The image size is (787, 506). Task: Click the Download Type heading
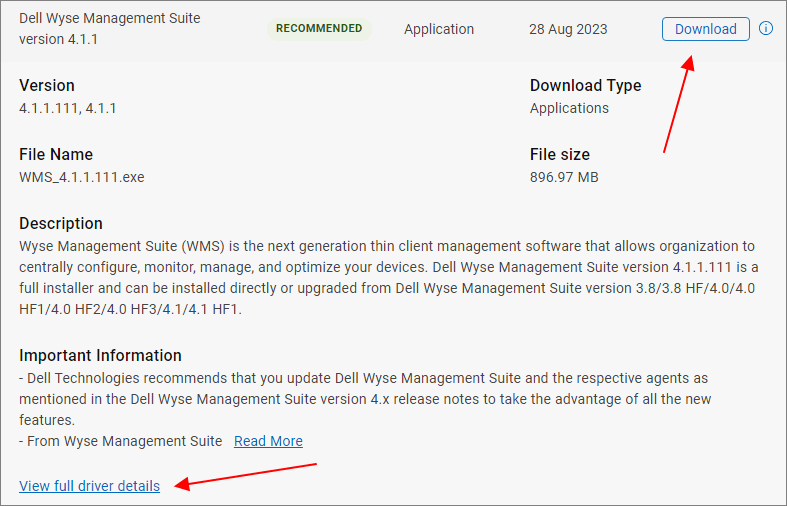pyautogui.click(x=585, y=86)
